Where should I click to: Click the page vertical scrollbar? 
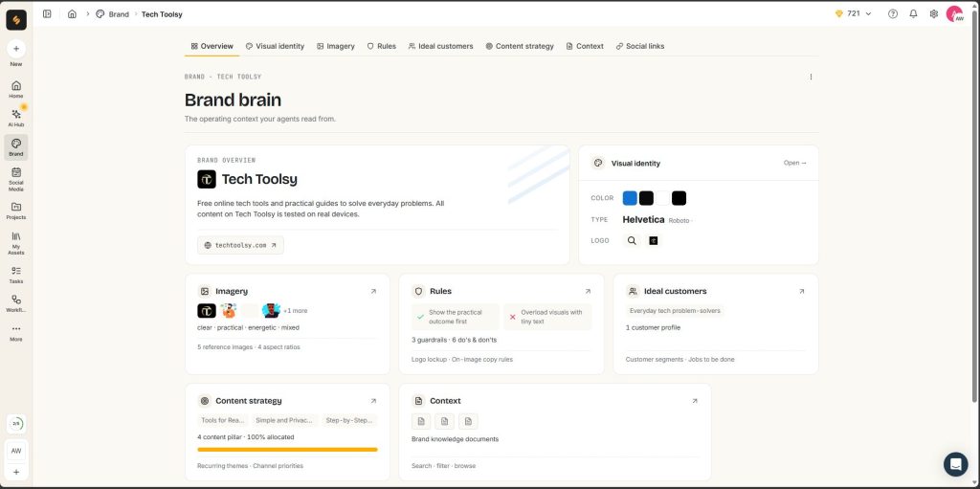pyautogui.click(x=975, y=207)
